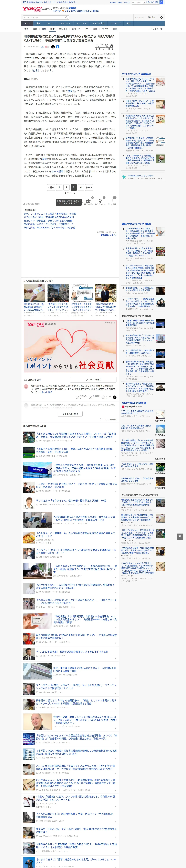This screenshot has height=868, width=186.
Task: Click the Yahoo ネット募金 heart banner
Action: pyautogui.click(x=70, y=346)
